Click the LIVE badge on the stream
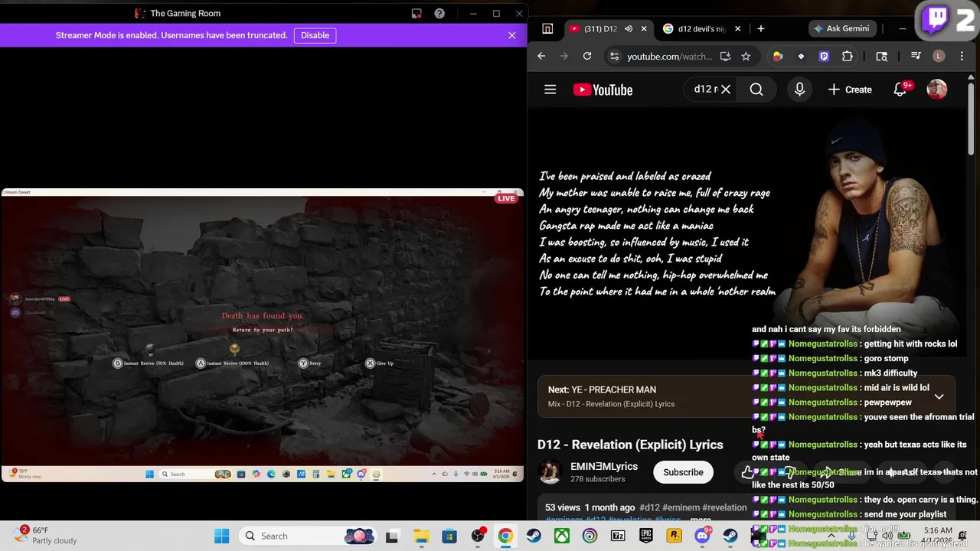Image resolution: width=980 pixels, height=551 pixels. (x=506, y=198)
